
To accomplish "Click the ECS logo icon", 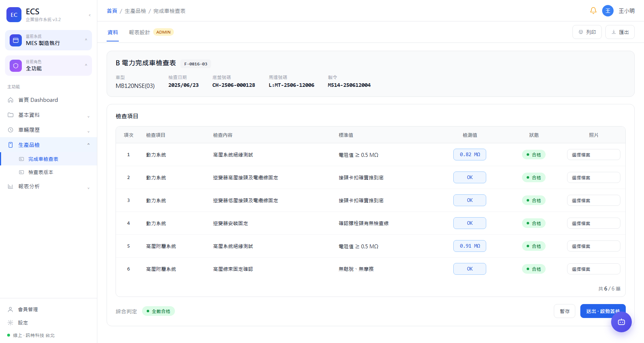I will pyautogui.click(x=14, y=15).
